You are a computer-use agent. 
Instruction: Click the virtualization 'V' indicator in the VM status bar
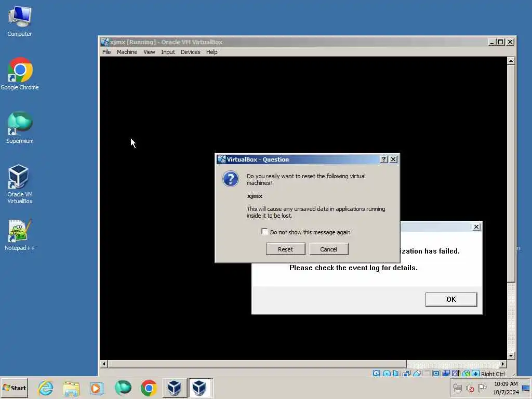pos(456,374)
